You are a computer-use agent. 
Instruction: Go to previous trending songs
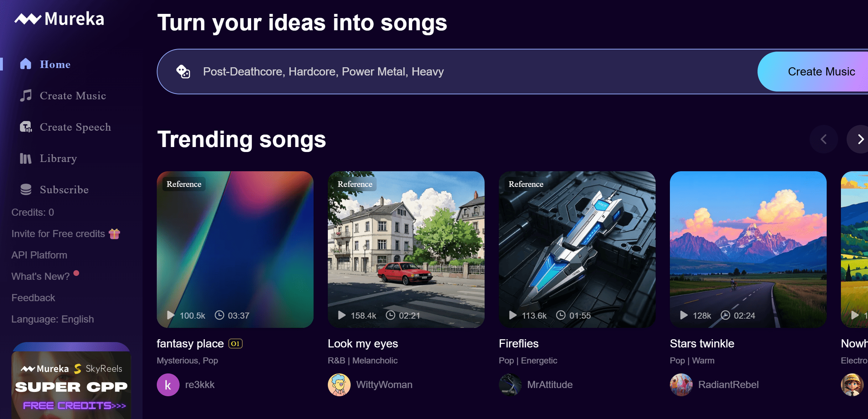click(823, 139)
